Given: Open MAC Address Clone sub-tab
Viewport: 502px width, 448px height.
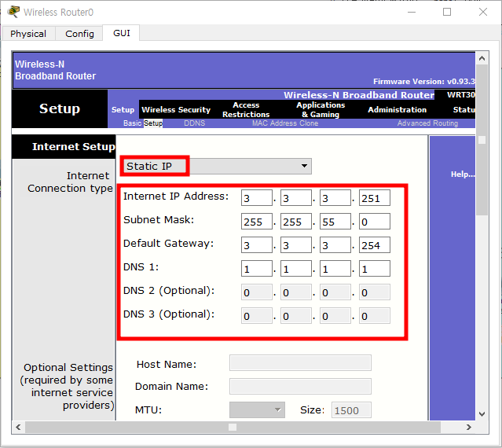Looking at the screenshot, I should [x=285, y=123].
